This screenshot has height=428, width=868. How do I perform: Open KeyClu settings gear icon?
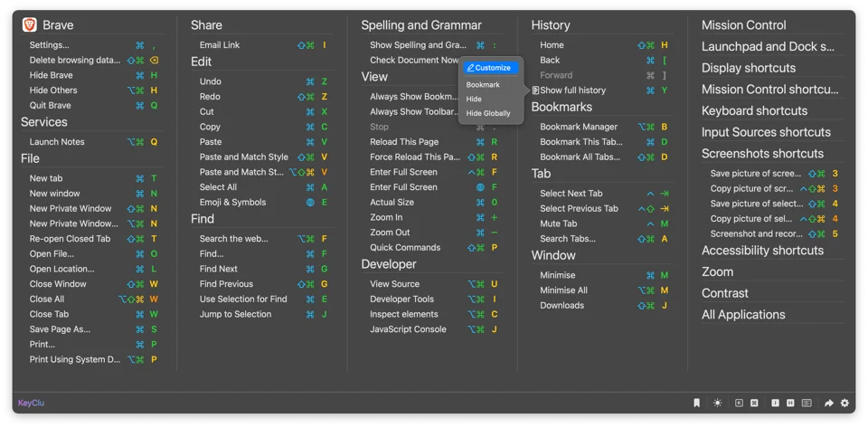[x=844, y=403]
